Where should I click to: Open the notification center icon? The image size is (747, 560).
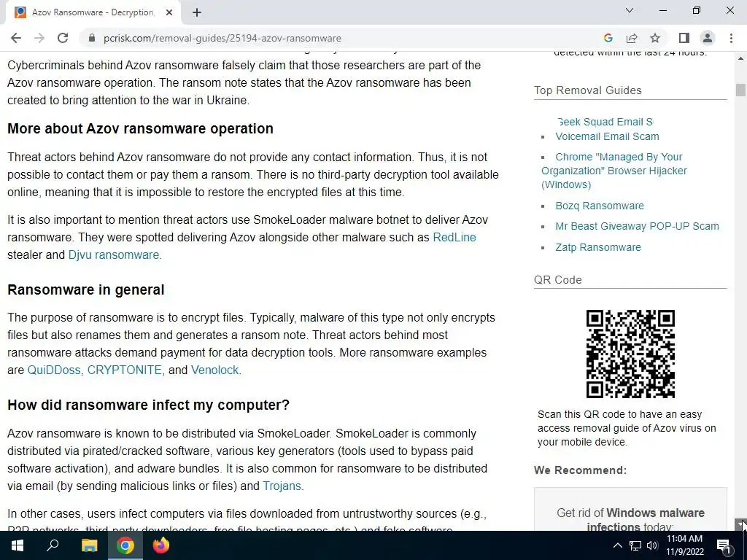point(724,545)
